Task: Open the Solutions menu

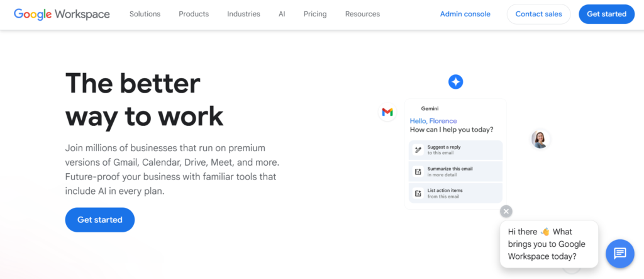Action: coord(145,14)
